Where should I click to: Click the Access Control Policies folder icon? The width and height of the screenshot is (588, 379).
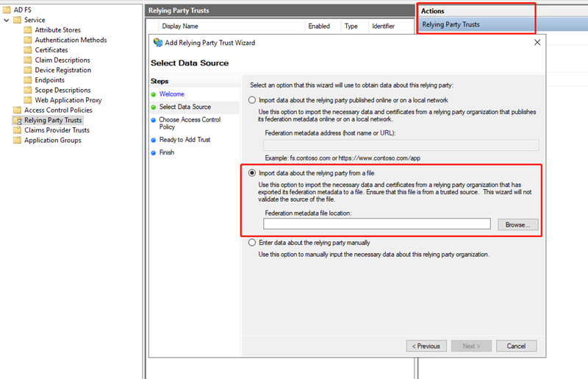point(18,110)
